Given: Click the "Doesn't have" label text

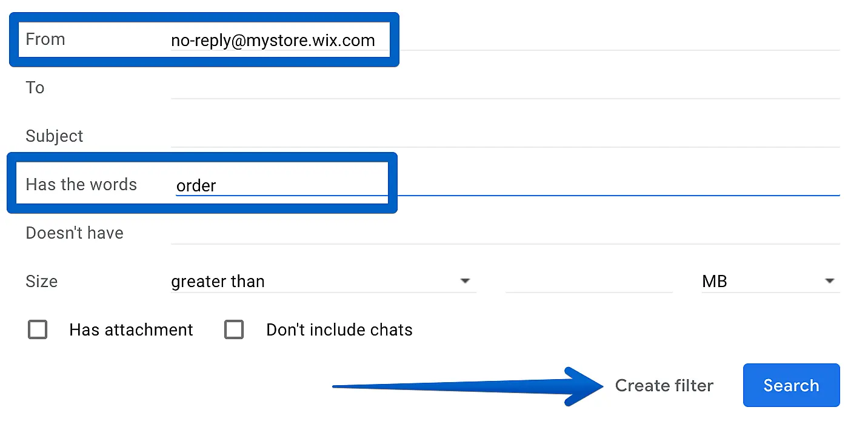Looking at the screenshot, I should click(75, 233).
